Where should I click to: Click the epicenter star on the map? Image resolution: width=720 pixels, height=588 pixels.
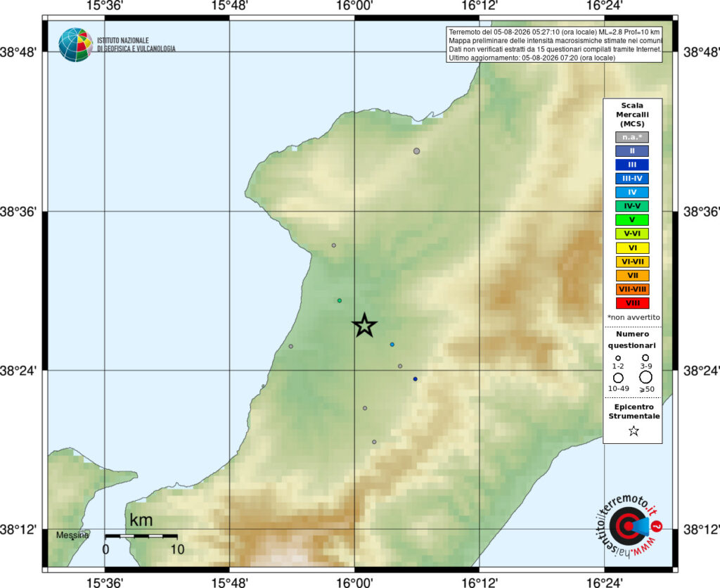[365, 325]
